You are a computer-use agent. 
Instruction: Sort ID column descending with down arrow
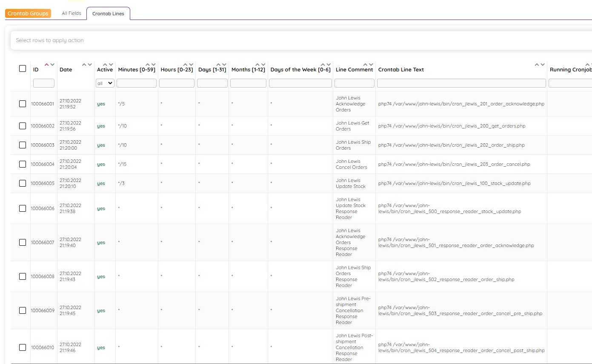pyautogui.click(x=52, y=65)
